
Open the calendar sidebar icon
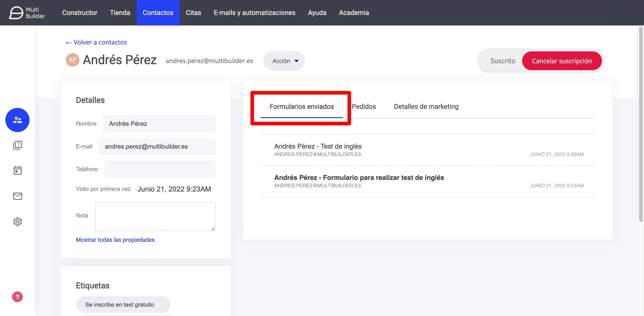point(17,170)
